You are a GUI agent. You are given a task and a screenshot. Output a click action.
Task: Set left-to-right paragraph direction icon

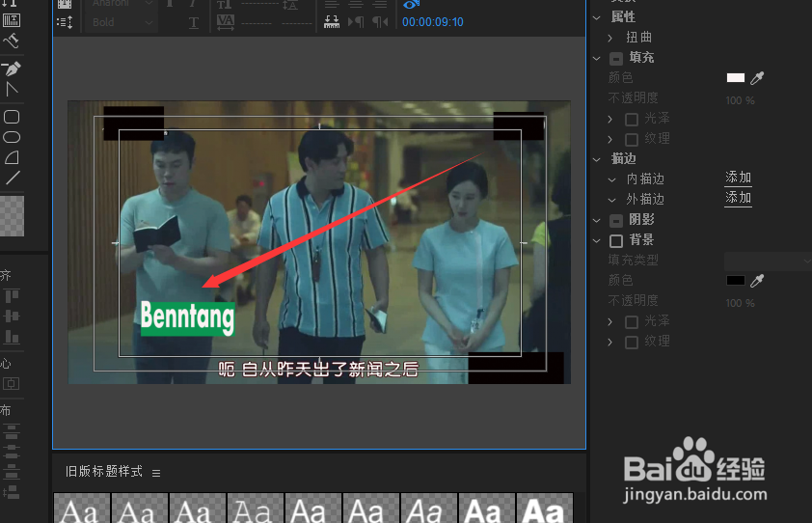[x=356, y=22]
